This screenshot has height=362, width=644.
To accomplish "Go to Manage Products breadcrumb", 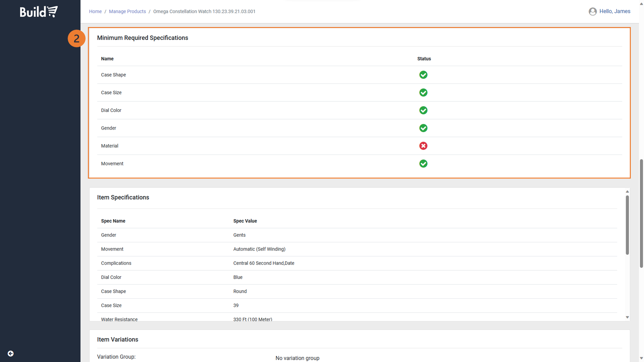I will pos(127,12).
